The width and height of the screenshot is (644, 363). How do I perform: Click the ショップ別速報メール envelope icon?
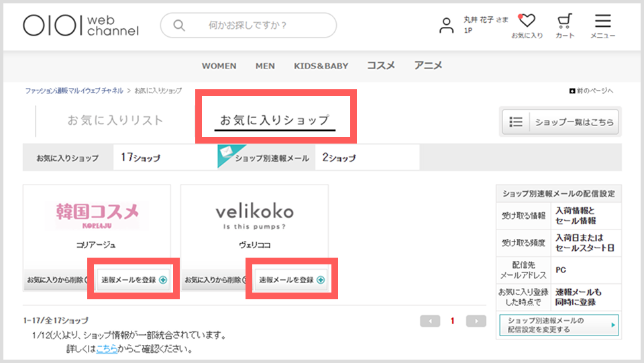point(227,153)
